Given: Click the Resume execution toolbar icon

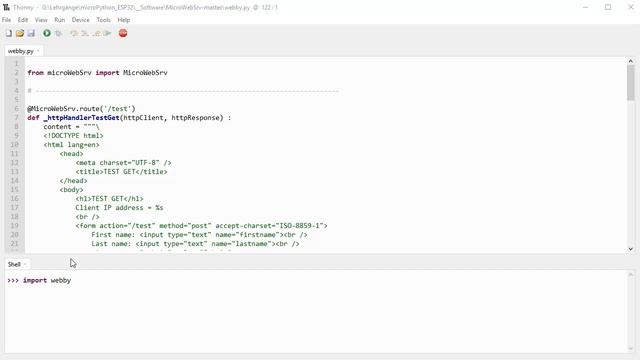Looking at the screenshot, I should (x=107, y=33).
